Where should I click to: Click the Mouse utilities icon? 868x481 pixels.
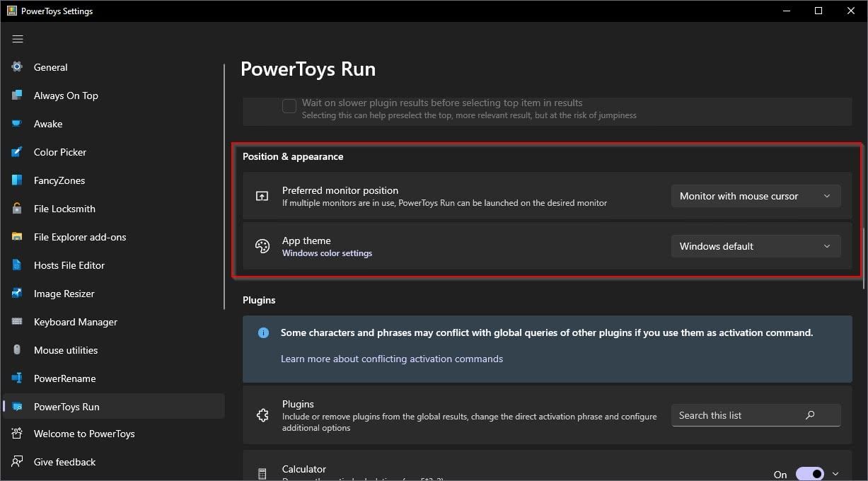[17, 350]
